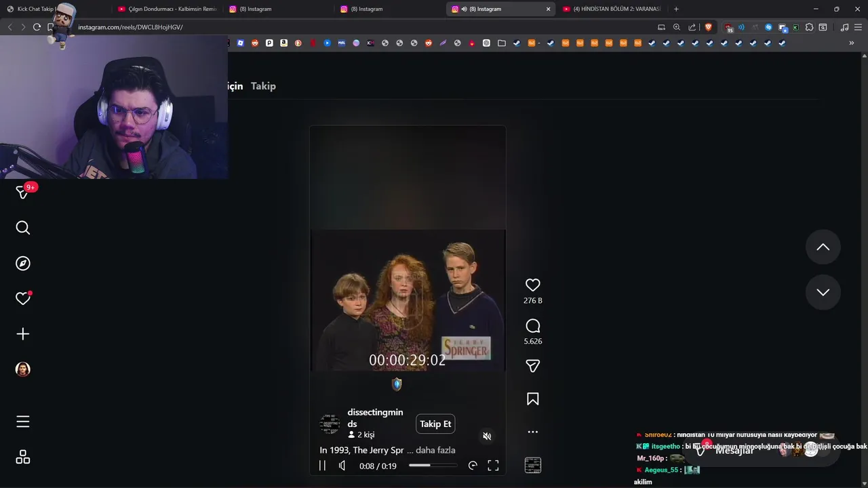Close the active Instagram tab

549,9
